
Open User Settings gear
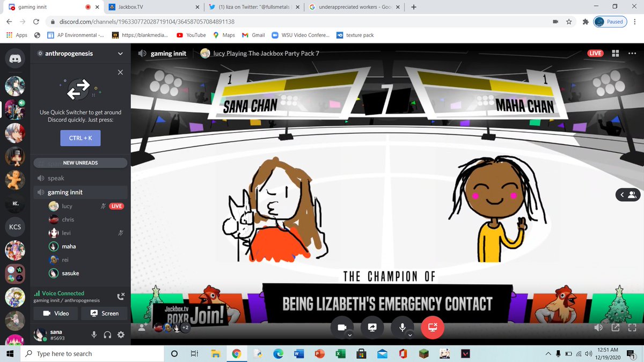click(x=121, y=335)
